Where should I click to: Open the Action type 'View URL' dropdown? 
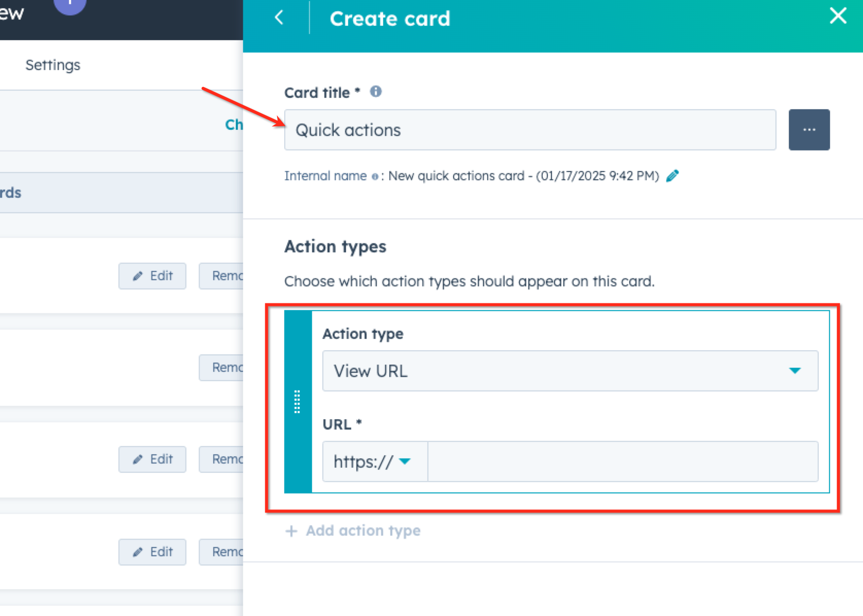pos(569,371)
